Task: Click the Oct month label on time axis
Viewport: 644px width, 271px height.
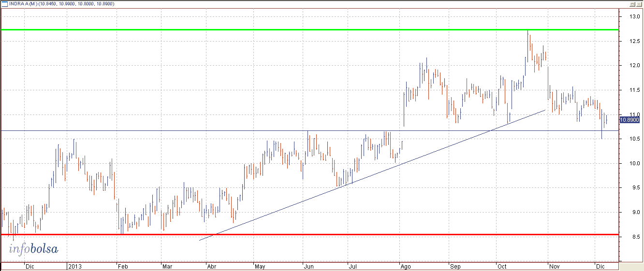Action: click(x=502, y=266)
